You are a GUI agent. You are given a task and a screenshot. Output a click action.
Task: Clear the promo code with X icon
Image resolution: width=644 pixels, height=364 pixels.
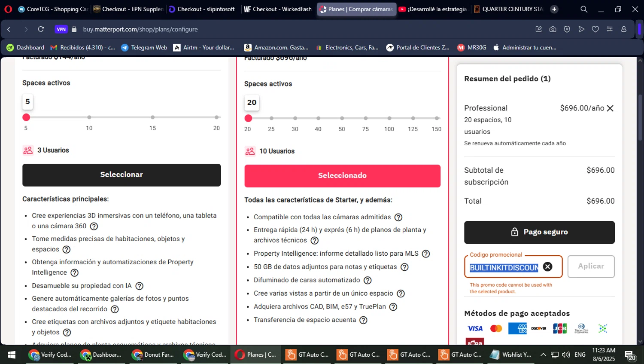pyautogui.click(x=547, y=267)
